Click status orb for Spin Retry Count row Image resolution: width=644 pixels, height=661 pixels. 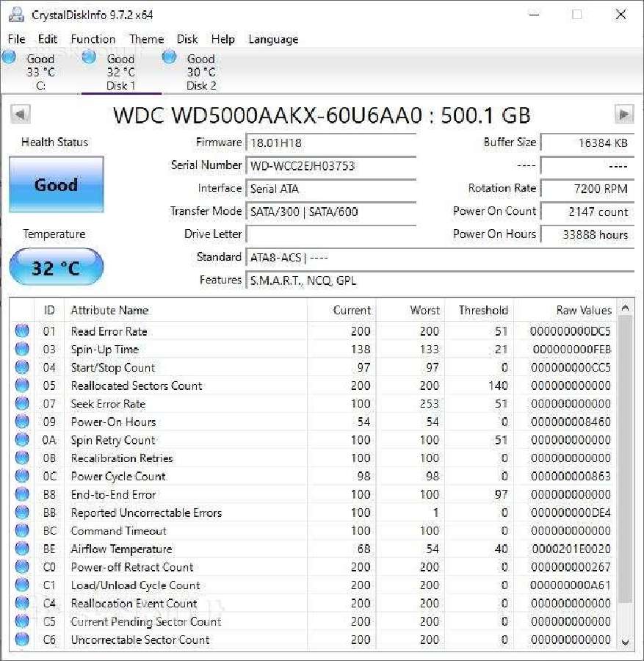tap(22, 439)
